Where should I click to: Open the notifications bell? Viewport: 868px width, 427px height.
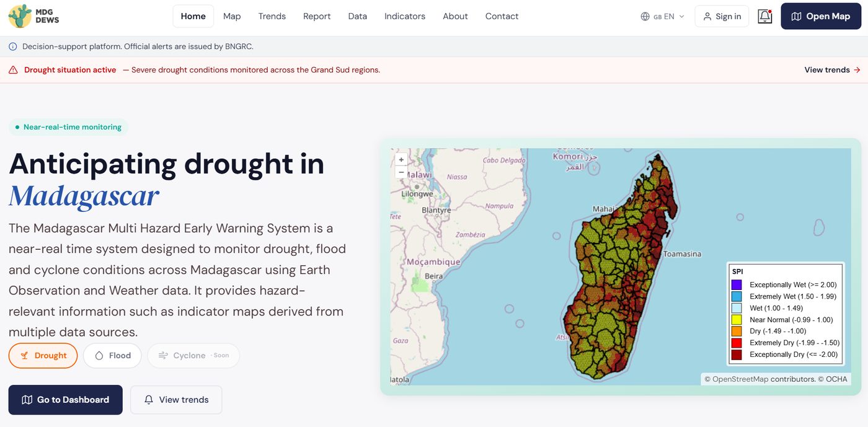(765, 17)
